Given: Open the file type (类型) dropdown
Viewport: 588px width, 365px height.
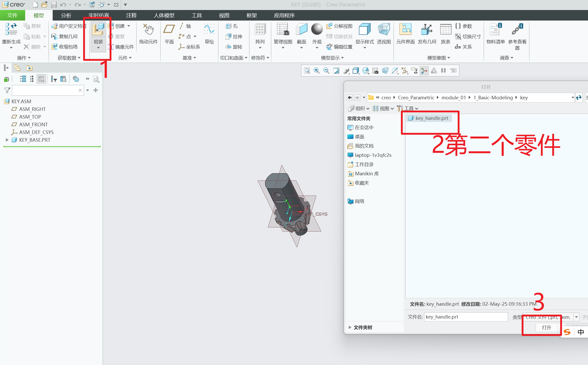Looking at the screenshot, I should coord(576,317).
